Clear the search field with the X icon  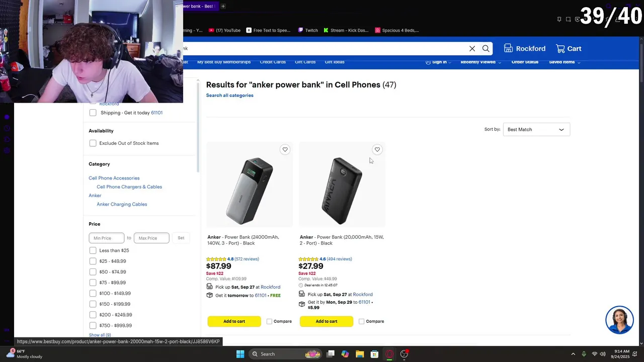pyautogui.click(x=472, y=48)
